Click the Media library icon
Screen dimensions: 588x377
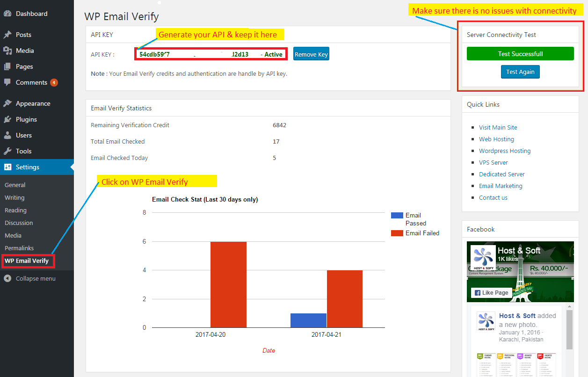7,51
